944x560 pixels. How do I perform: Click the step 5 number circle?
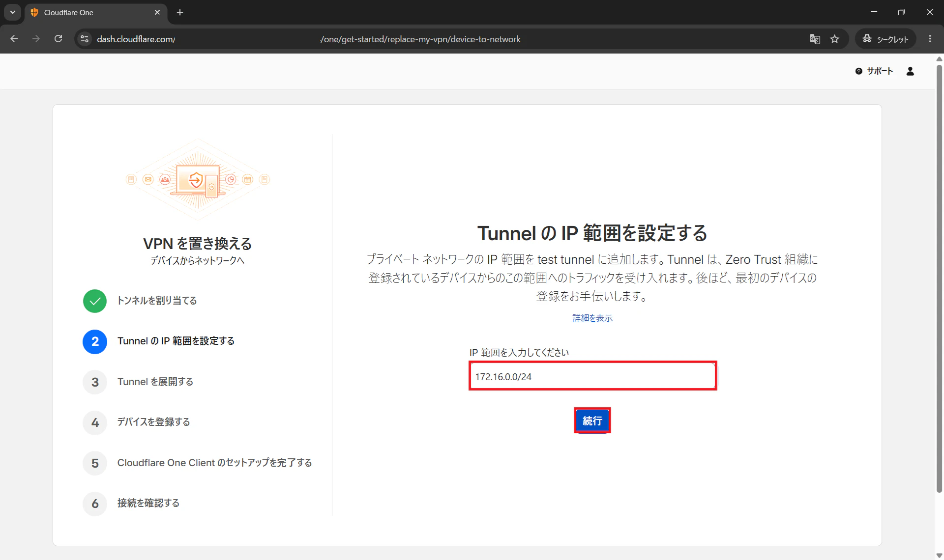pyautogui.click(x=95, y=463)
